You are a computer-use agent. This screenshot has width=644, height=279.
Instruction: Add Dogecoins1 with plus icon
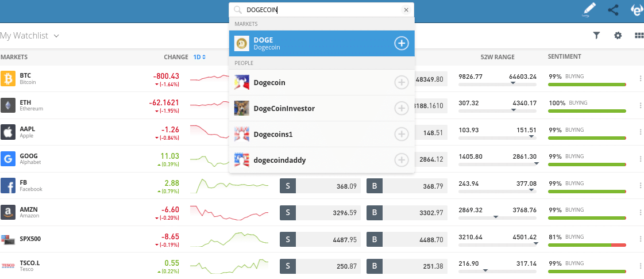(x=401, y=134)
